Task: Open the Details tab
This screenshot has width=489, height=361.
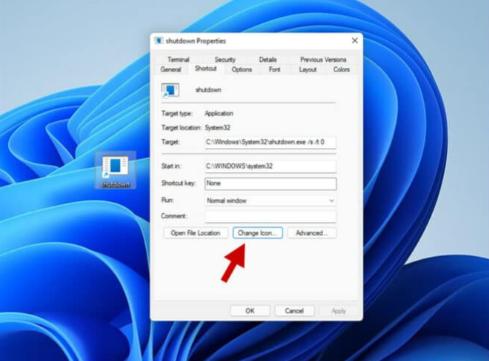Action: (x=268, y=60)
